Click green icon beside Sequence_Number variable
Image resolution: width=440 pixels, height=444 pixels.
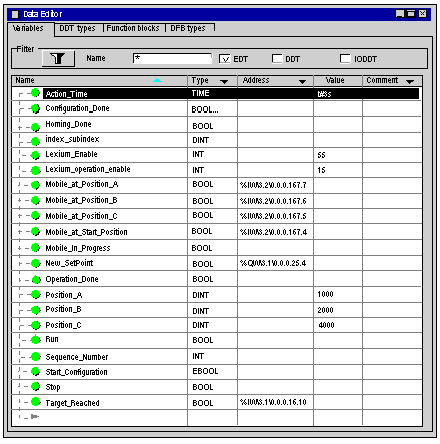[x=35, y=357]
